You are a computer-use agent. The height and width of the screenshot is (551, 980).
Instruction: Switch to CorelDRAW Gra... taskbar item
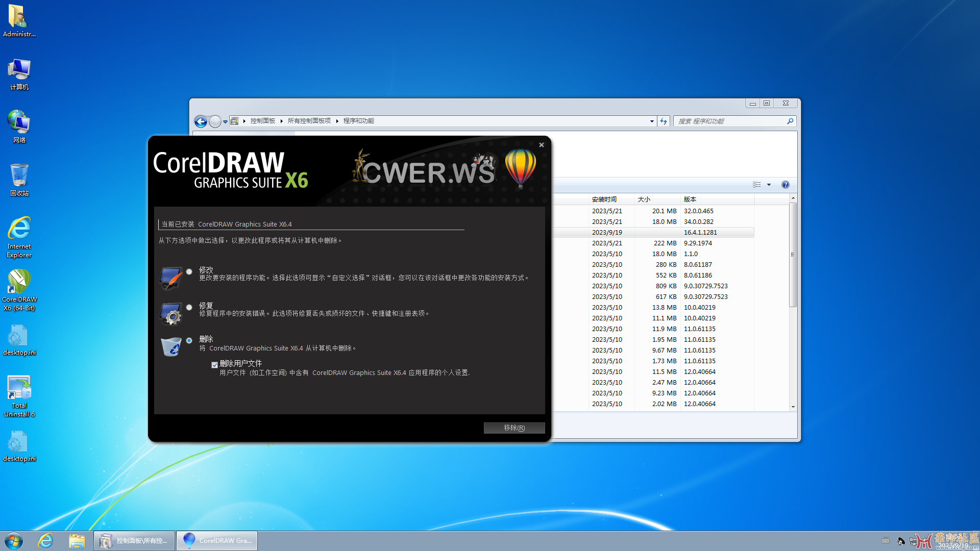217,541
